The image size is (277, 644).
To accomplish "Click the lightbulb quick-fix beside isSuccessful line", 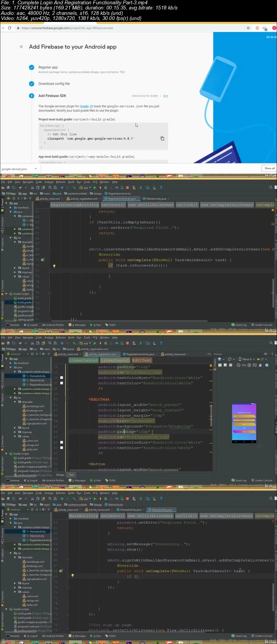I will (x=54, y=266).
